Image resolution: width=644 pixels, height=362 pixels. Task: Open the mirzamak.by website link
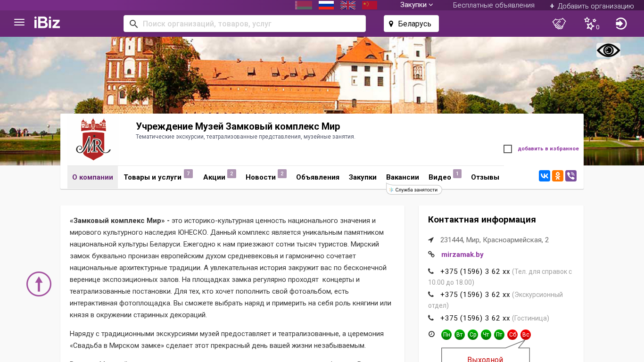(x=462, y=255)
